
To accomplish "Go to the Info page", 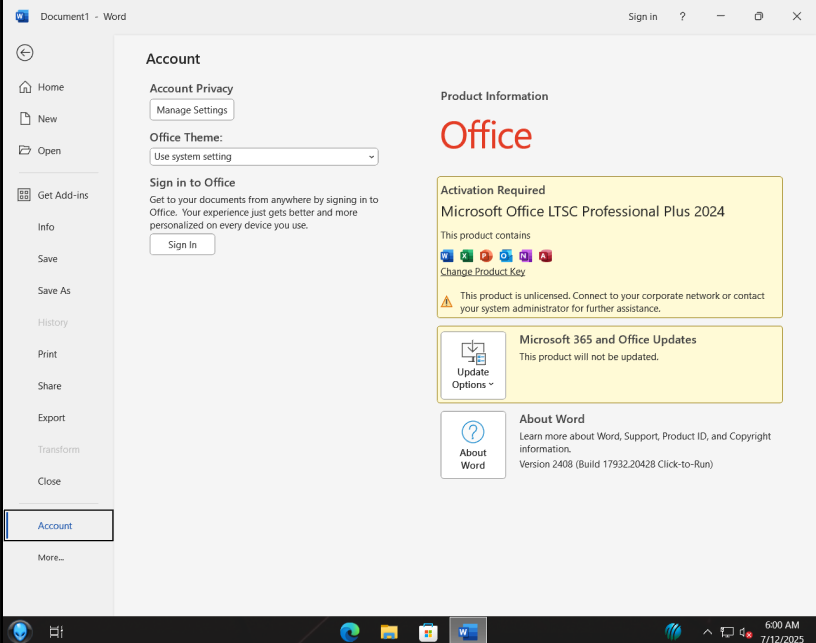I will pyautogui.click(x=46, y=227).
